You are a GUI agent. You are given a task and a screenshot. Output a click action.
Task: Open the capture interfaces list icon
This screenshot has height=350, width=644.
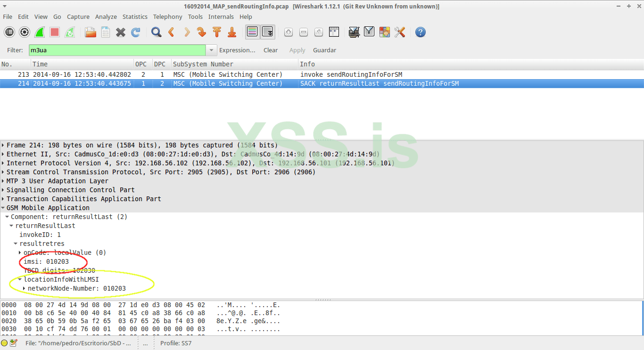(9, 32)
